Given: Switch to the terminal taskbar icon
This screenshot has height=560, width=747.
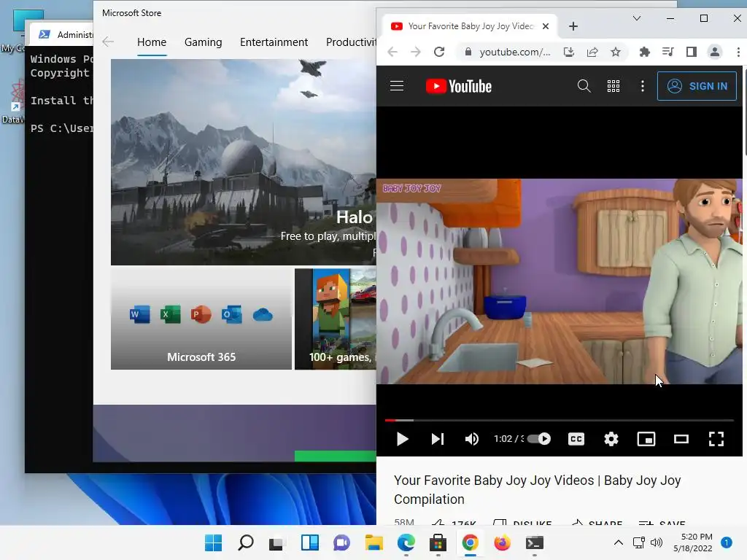Looking at the screenshot, I should [535, 542].
